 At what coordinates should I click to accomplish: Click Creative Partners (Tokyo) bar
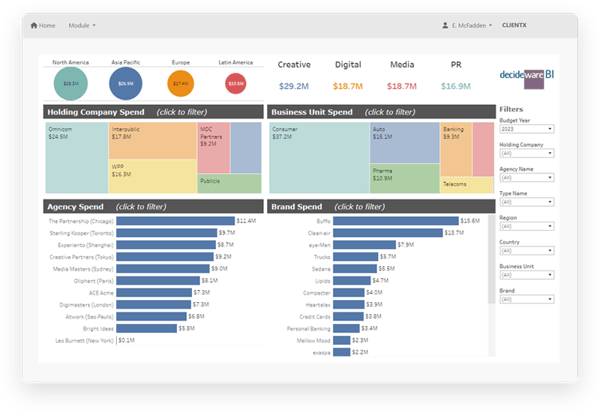click(165, 256)
